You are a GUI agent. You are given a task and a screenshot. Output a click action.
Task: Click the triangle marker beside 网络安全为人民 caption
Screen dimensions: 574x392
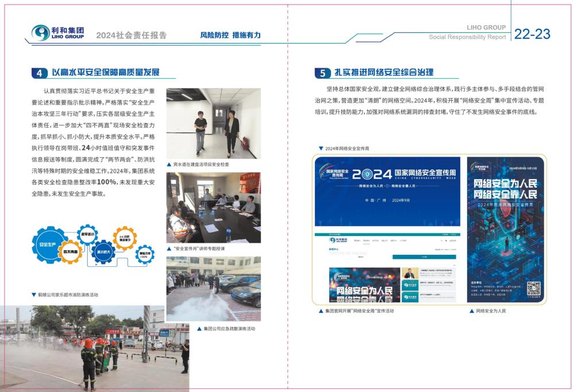click(471, 311)
